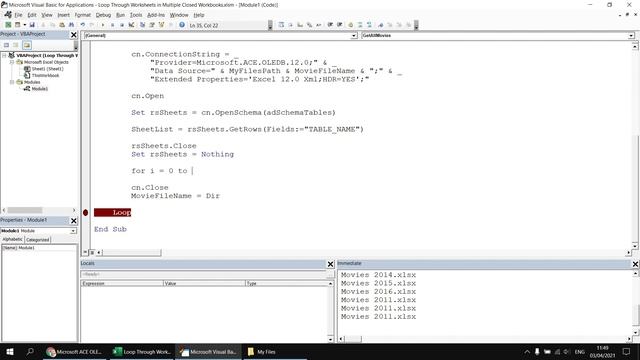Click the Reset stop icon
This screenshot has width=640, height=360.
click(122, 25)
